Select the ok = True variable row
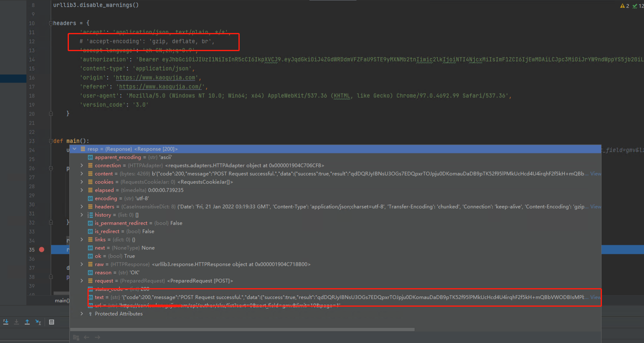The height and width of the screenshot is (343, 644). (335, 256)
